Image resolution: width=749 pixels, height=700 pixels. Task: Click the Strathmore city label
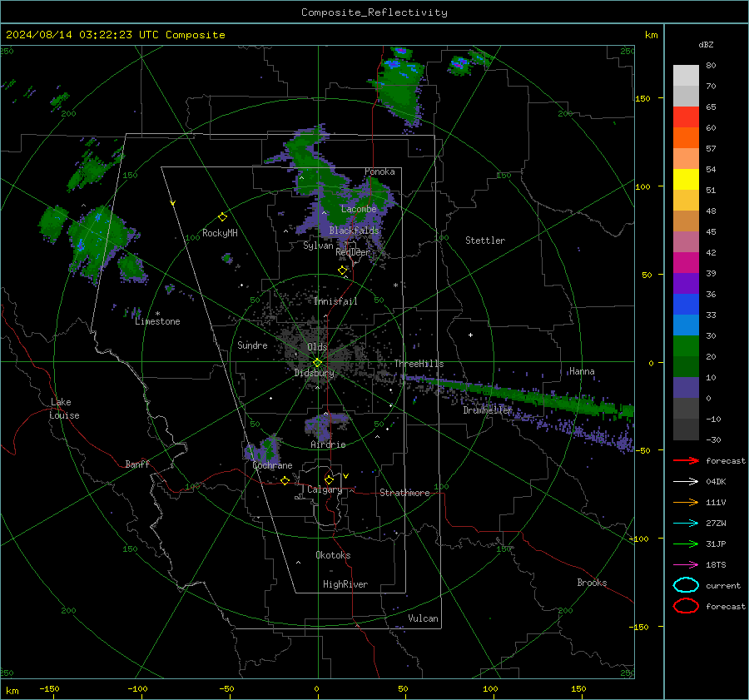point(404,493)
